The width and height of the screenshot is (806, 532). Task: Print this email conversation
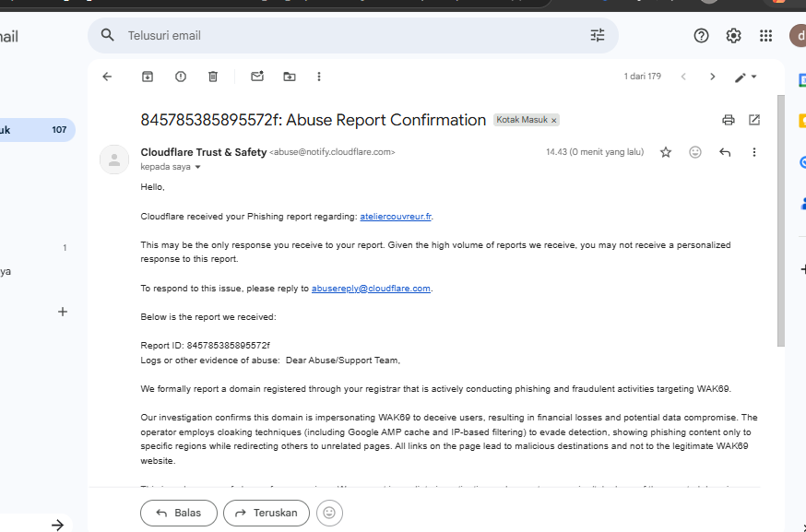point(729,120)
